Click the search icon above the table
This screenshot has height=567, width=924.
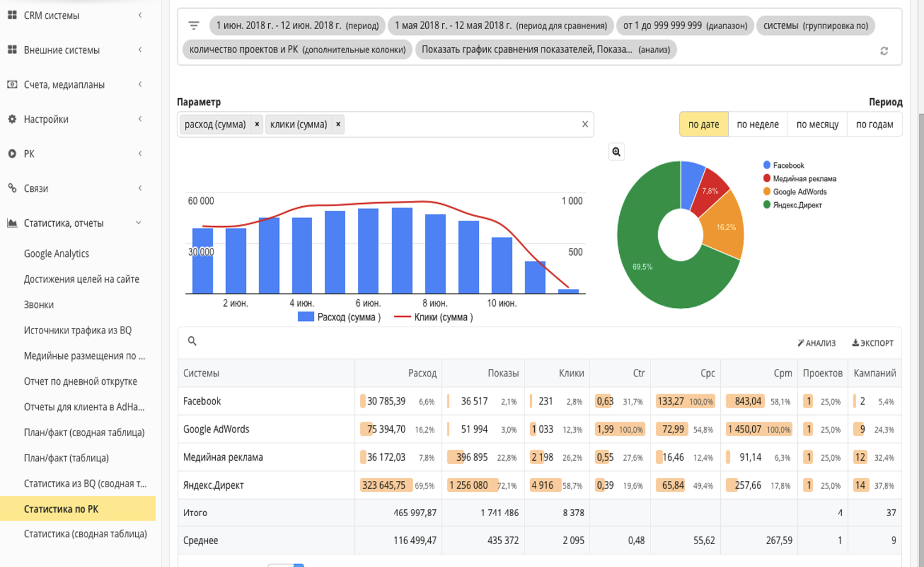point(192,341)
